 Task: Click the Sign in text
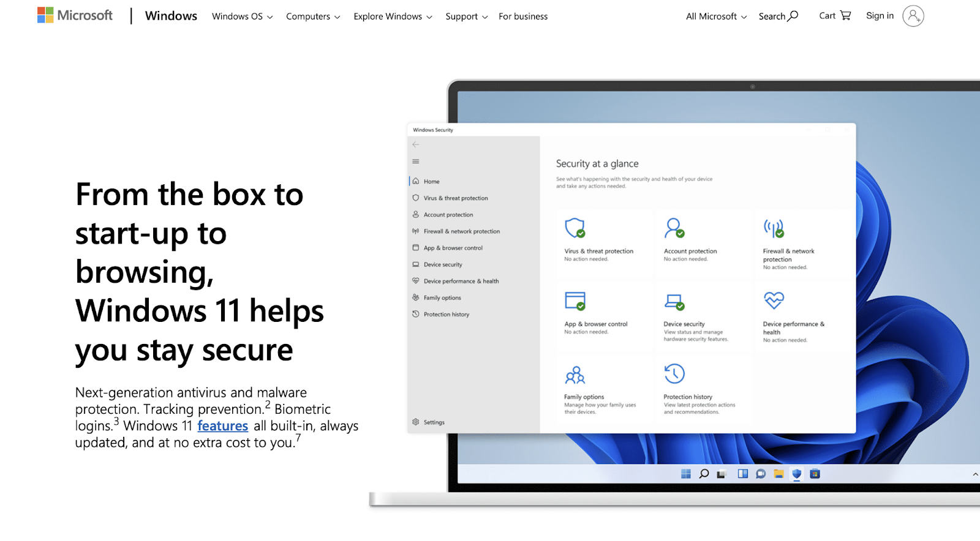(x=880, y=16)
